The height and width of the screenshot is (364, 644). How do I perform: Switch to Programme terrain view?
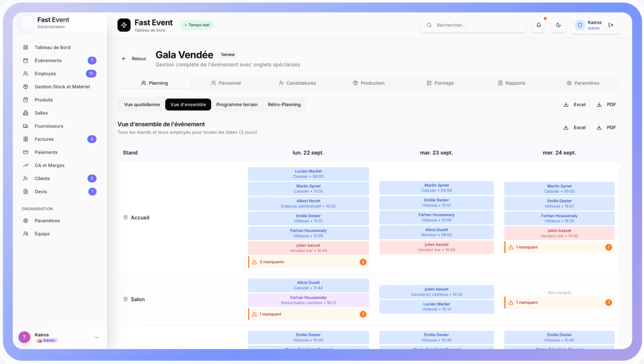[x=237, y=105]
